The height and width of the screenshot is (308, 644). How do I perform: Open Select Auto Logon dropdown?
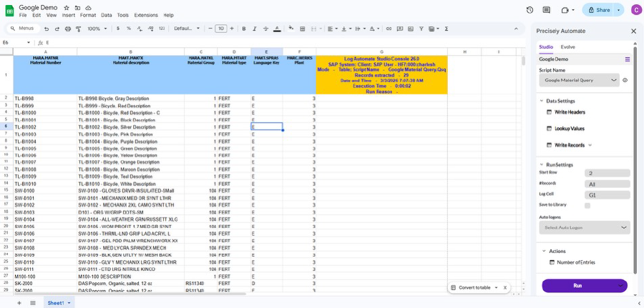tap(585, 228)
